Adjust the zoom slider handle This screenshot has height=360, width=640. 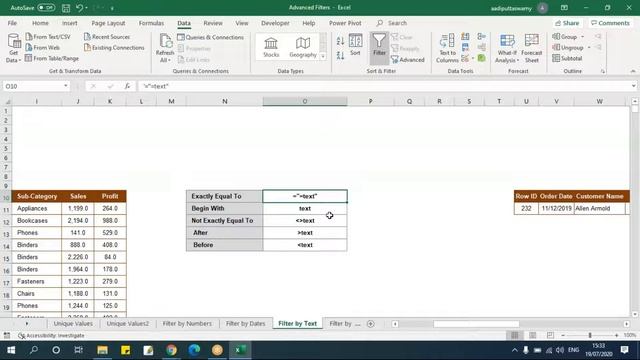[590, 335]
